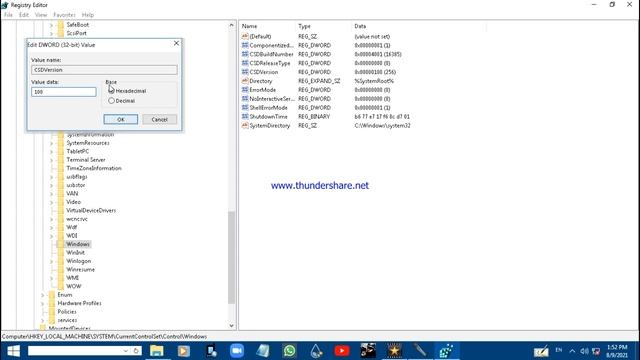Expand the Enum key
This screenshot has width=640, height=360.
click(42, 295)
